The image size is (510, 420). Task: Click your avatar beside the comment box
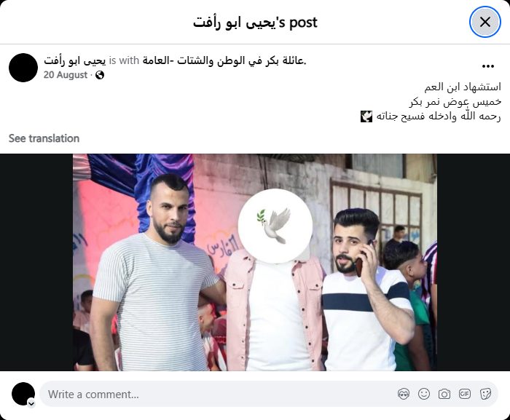pyautogui.click(x=23, y=394)
